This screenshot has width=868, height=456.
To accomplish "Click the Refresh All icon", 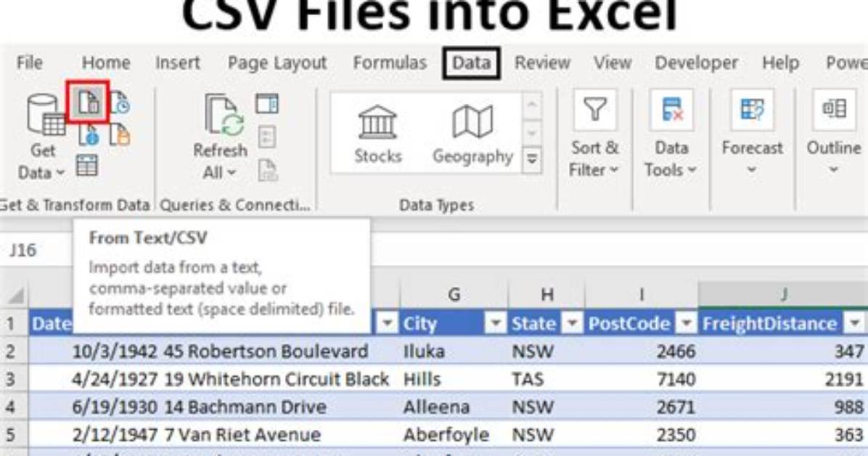I will coord(224,115).
